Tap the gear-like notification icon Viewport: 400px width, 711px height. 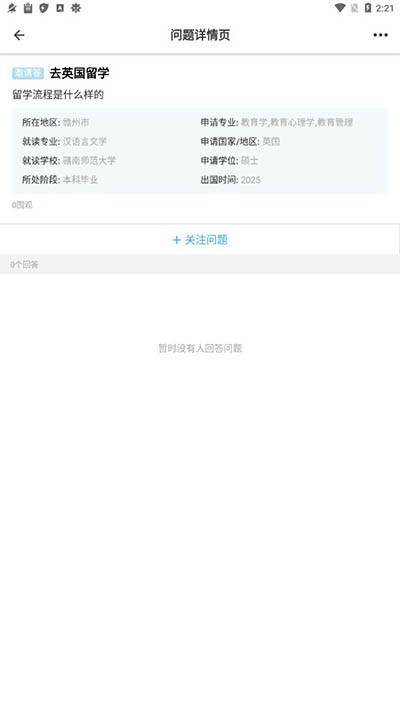point(76,8)
